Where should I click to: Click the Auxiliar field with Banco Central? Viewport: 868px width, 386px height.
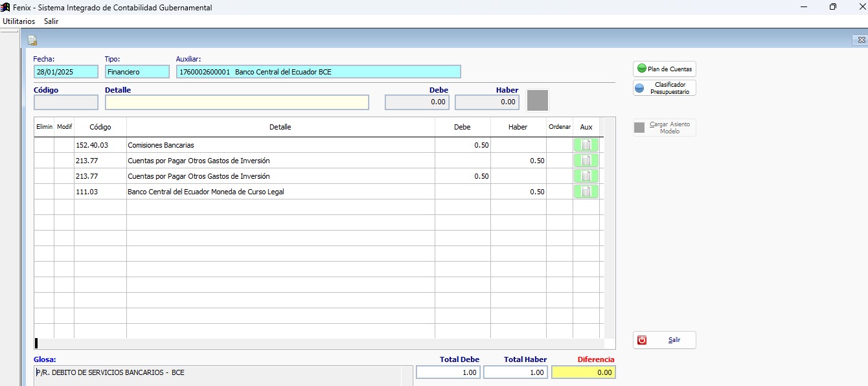point(318,72)
